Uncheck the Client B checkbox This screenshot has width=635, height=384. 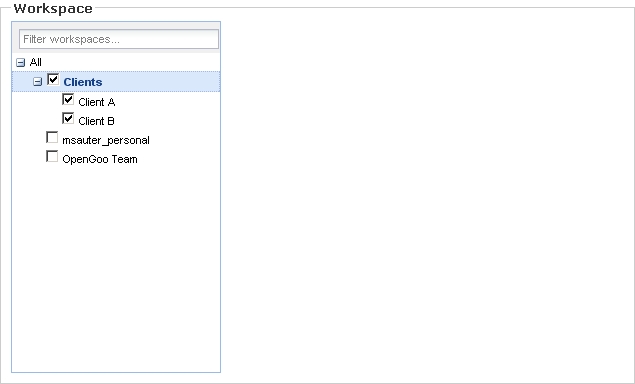point(68,118)
